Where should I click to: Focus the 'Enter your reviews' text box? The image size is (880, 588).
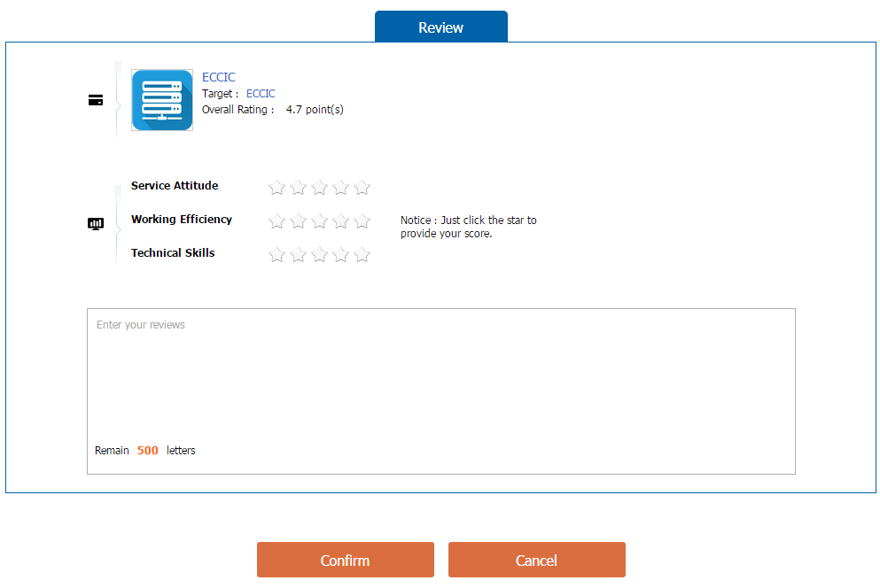[441, 391]
